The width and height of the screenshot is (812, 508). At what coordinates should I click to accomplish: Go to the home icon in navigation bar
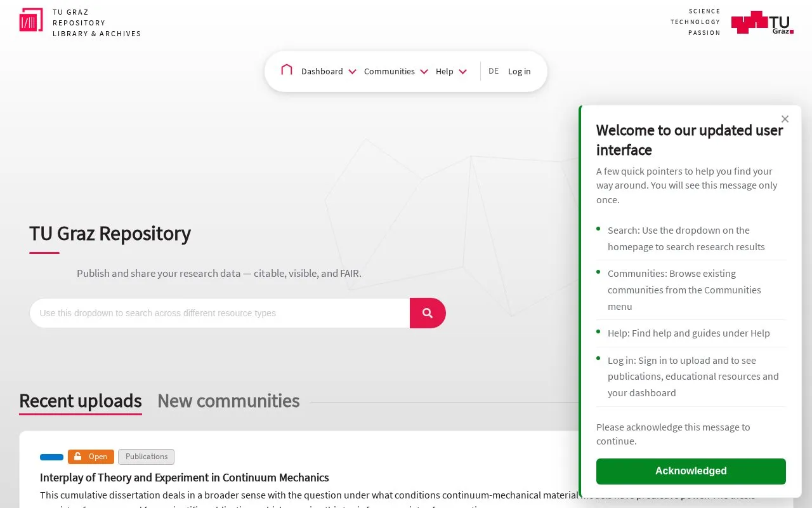[287, 70]
